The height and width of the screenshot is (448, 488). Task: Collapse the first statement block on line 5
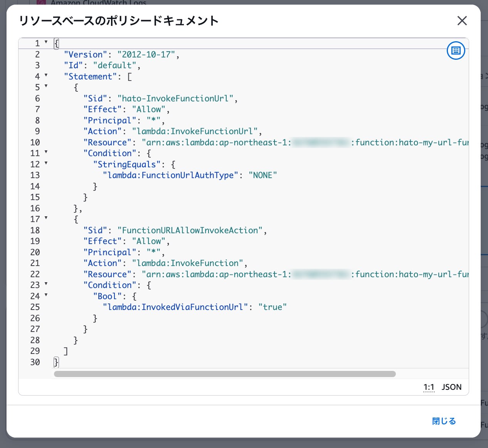click(46, 87)
